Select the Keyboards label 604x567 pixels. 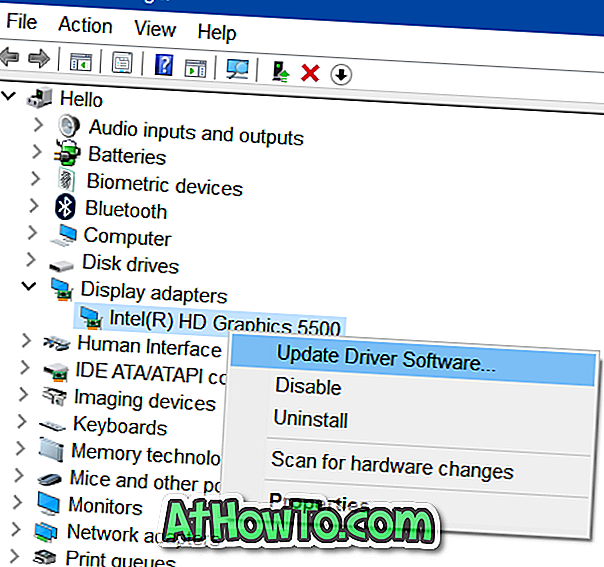click(x=120, y=426)
